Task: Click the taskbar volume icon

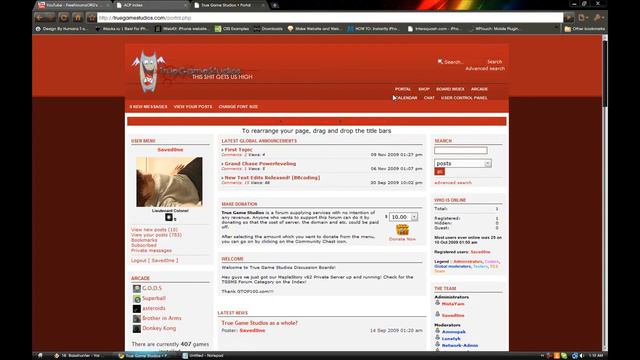Action: pos(582,356)
